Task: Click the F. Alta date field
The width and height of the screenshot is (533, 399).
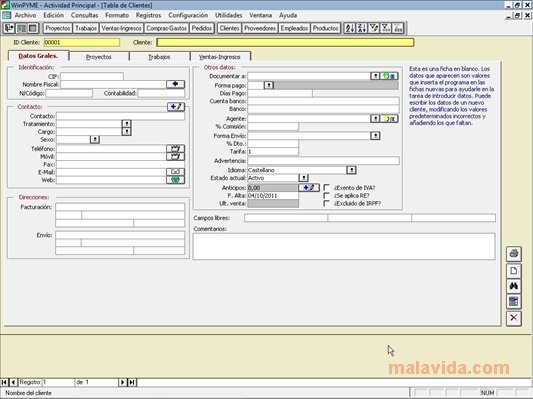Action: (x=273, y=195)
